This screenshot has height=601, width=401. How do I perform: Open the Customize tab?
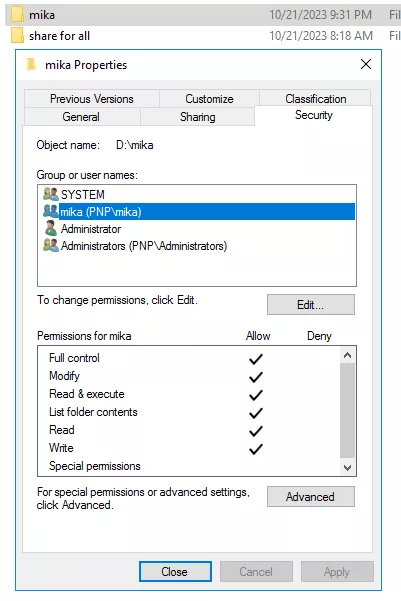(209, 99)
